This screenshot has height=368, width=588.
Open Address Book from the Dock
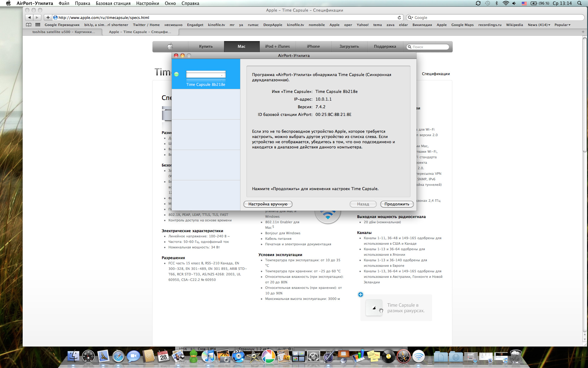tap(149, 356)
